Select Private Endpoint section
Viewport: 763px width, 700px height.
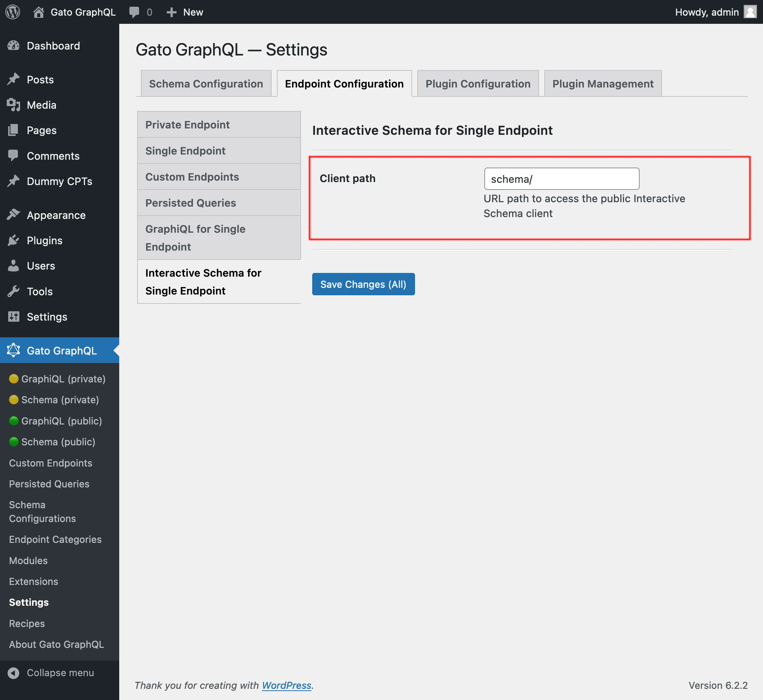coord(219,124)
